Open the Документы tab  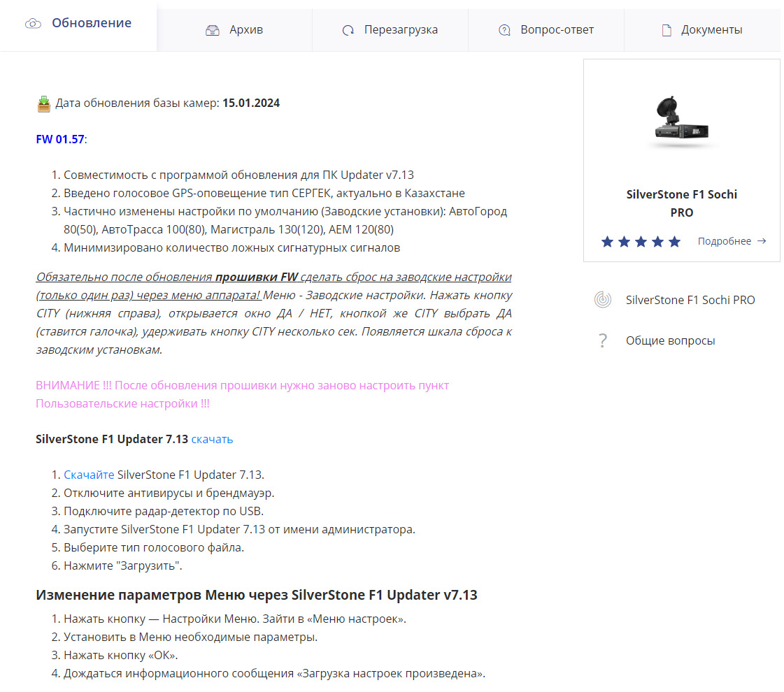[702, 30]
